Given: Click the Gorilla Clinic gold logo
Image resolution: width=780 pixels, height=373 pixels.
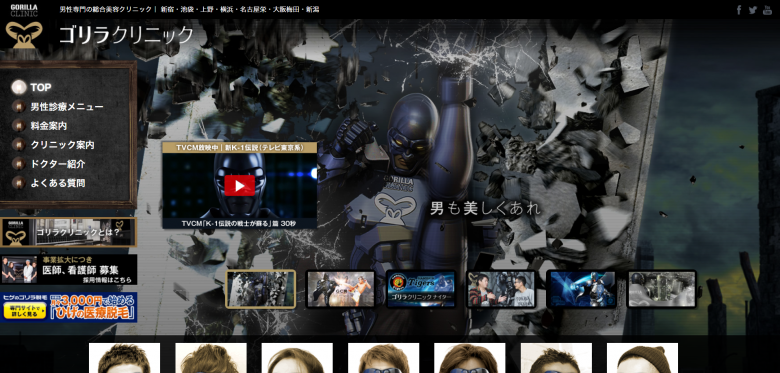Looking at the screenshot, I should [24, 35].
